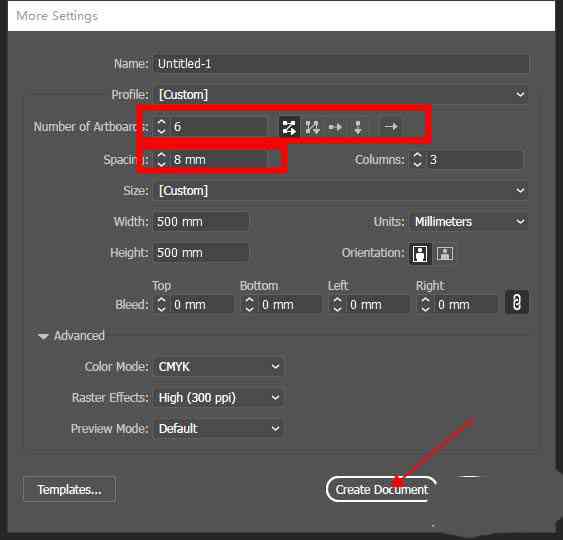The width and height of the screenshot is (563, 540).
Task: Choose Portrait orientation icon
Action: pos(420,253)
